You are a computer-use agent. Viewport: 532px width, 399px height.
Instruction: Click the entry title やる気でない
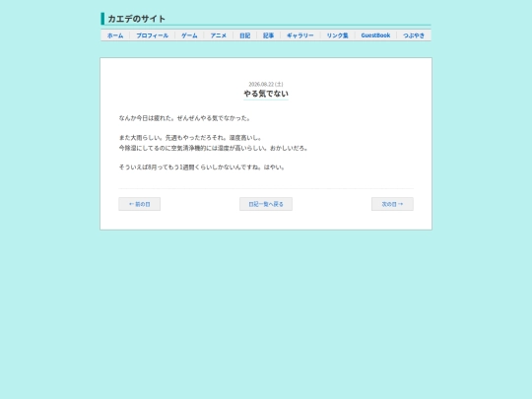(266, 94)
